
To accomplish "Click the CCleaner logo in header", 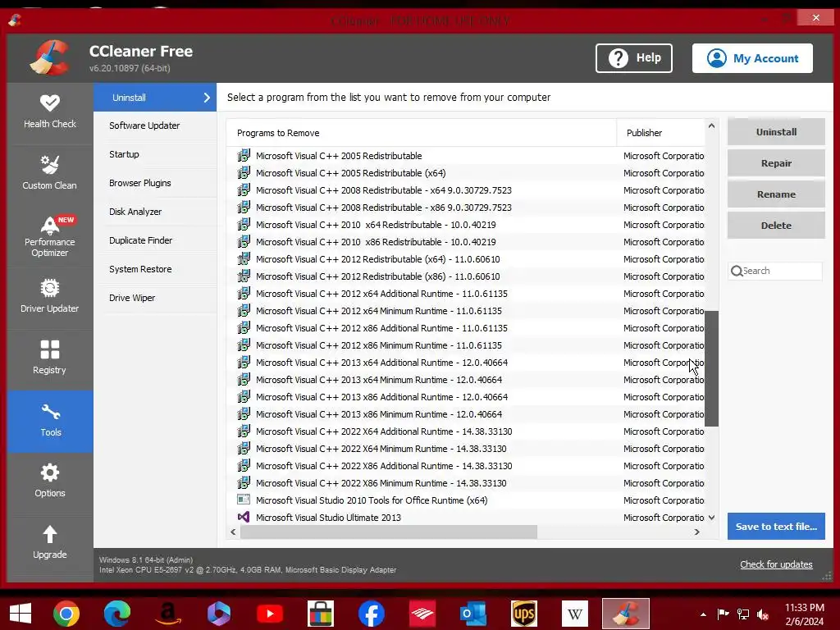I will [49, 58].
